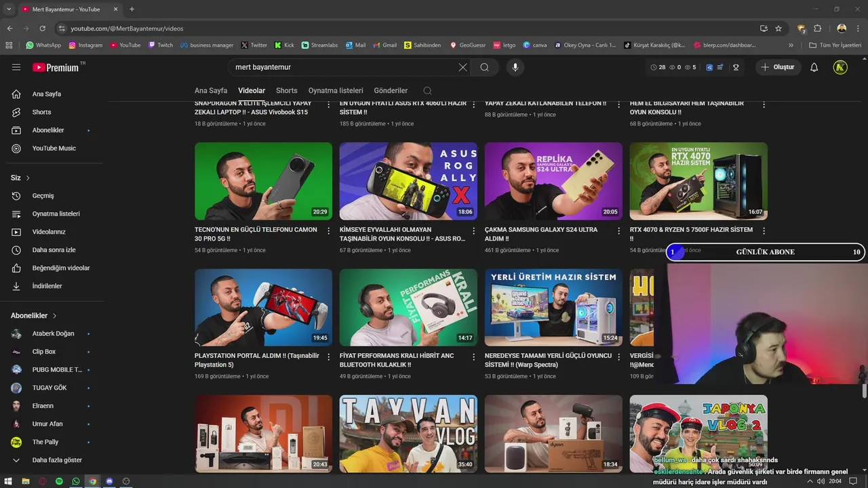
Task: Click the search magnifier button
Action: coord(484,67)
